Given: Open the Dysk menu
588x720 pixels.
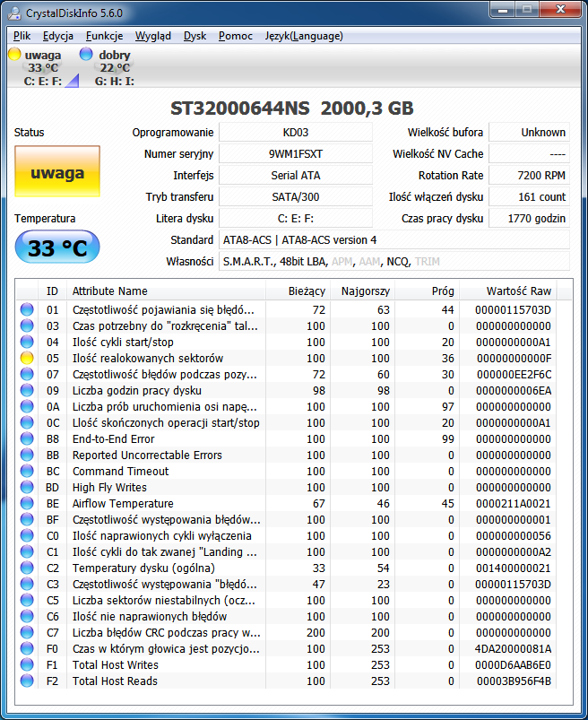Looking at the screenshot, I should coord(195,36).
